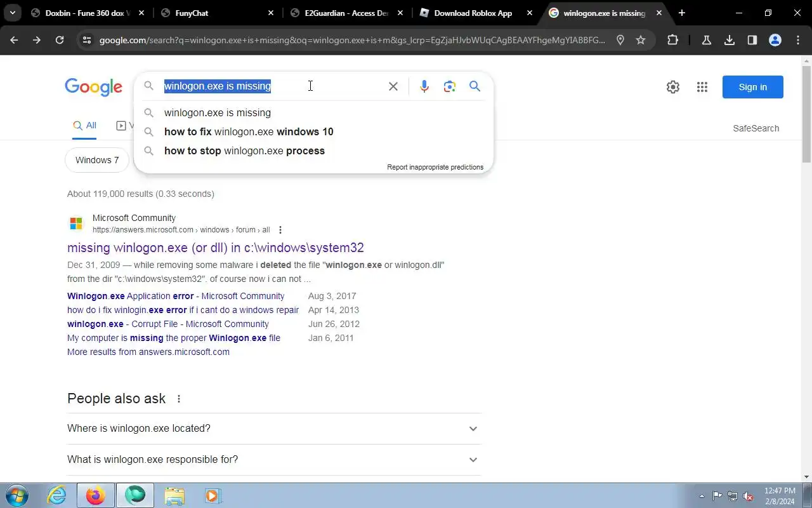Open the Google apps grid
This screenshot has height=508, width=812.
pyautogui.click(x=702, y=87)
